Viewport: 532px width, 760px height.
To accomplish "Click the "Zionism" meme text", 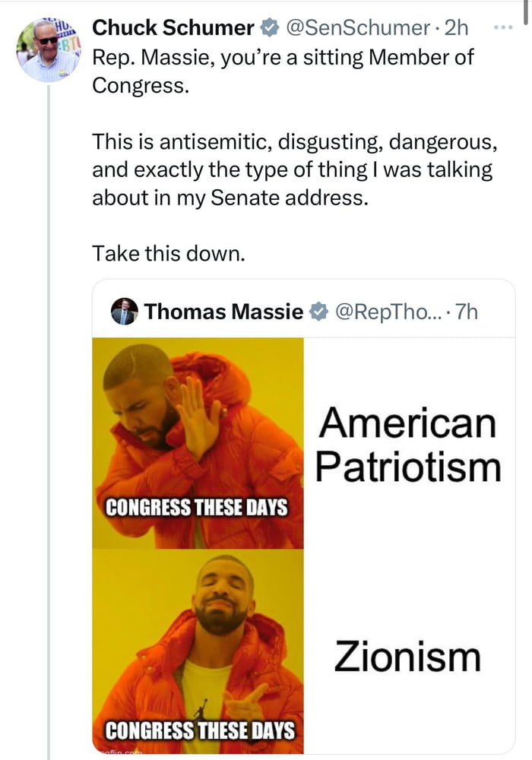I will pos(408,656).
